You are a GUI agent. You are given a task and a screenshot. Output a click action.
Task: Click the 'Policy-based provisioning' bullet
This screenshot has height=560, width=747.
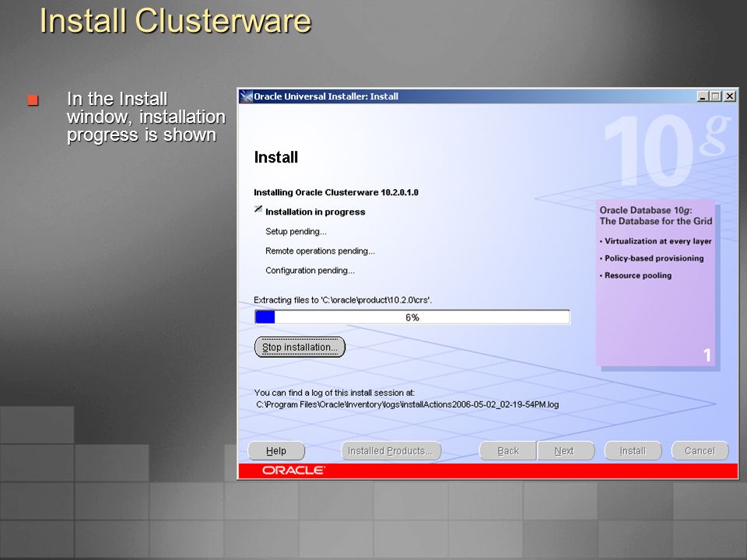(652, 258)
